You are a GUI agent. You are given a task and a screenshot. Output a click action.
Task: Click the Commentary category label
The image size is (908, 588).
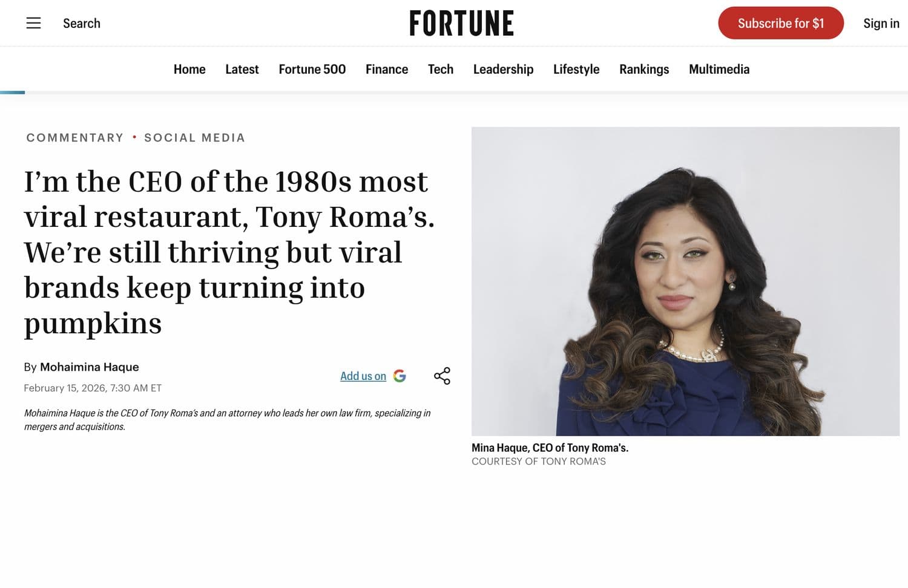pos(75,137)
